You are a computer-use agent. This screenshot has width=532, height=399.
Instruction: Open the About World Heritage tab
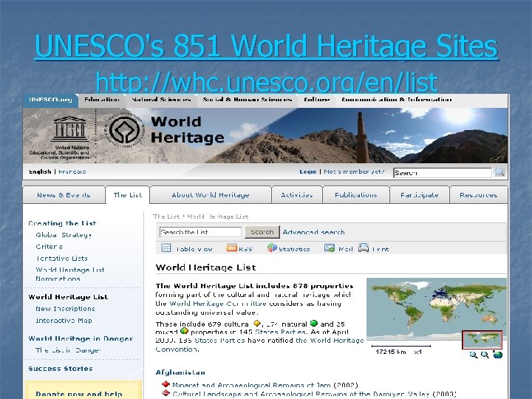[x=211, y=195]
